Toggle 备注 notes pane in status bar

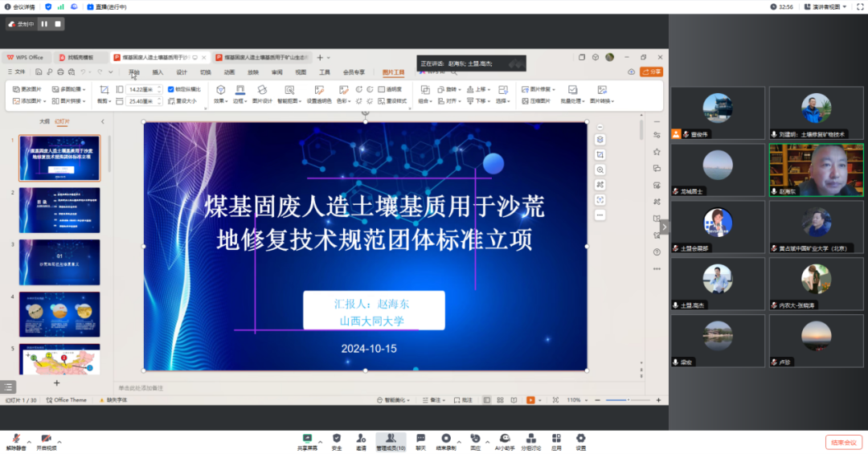click(433, 399)
